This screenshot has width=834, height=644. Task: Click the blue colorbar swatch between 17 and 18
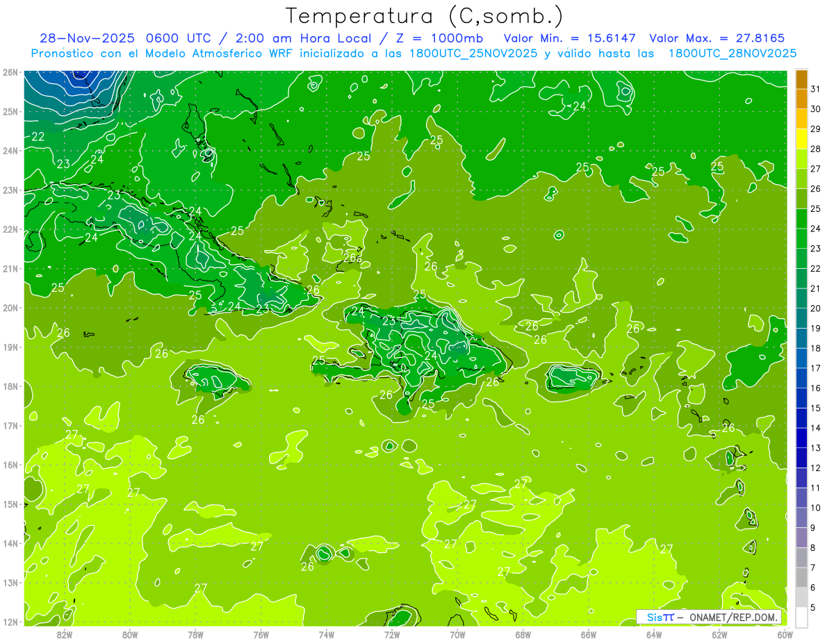(801, 358)
